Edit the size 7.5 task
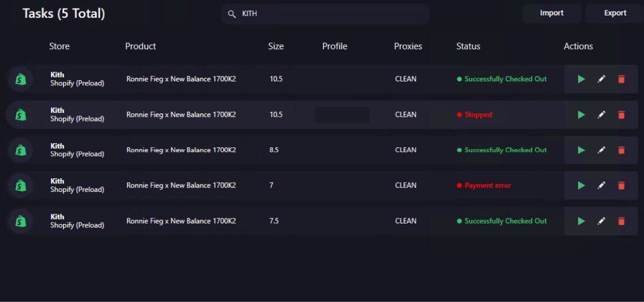 point(601,221)
